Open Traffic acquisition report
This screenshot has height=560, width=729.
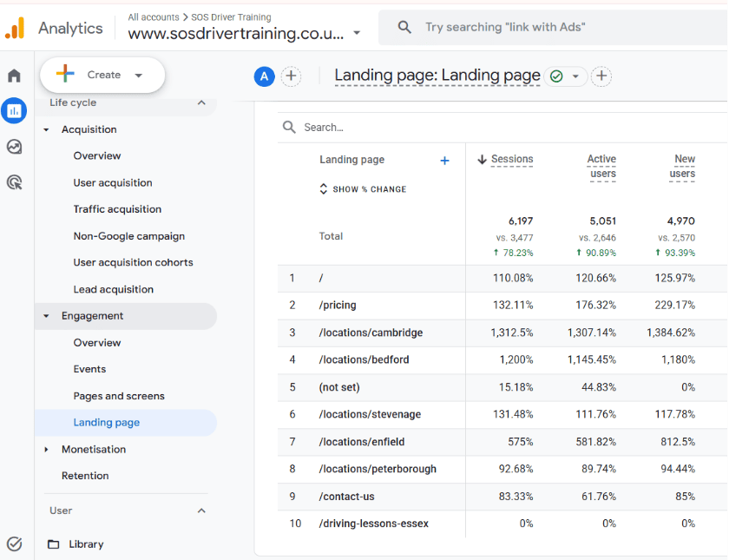click(117, 209)
